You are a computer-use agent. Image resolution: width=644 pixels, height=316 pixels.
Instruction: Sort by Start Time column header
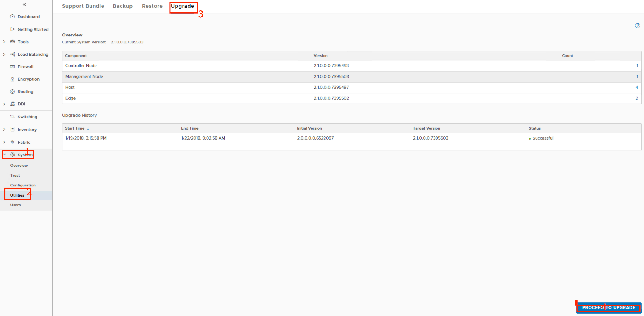coord(75,128)
